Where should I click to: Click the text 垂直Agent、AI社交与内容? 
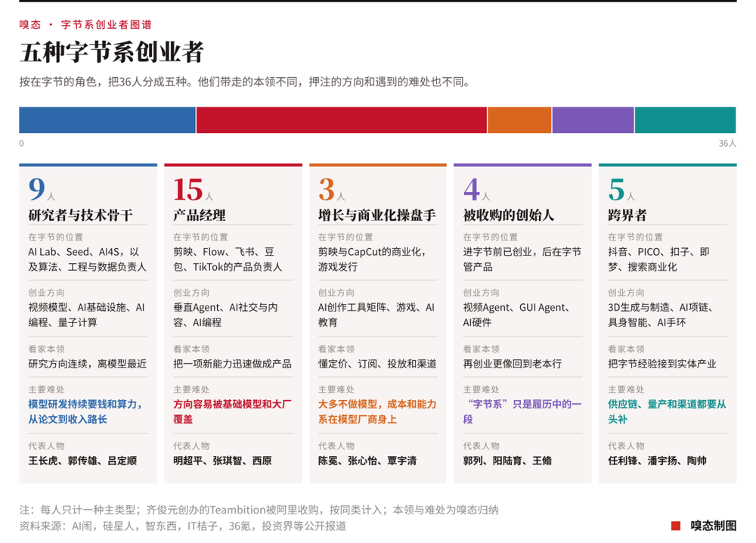tap(225, 315)
